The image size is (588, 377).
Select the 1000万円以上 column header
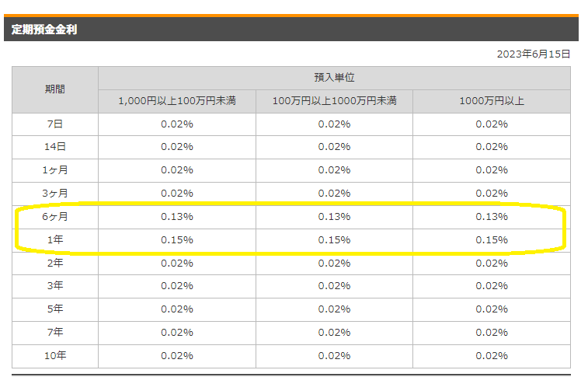[x=492, y=101]
